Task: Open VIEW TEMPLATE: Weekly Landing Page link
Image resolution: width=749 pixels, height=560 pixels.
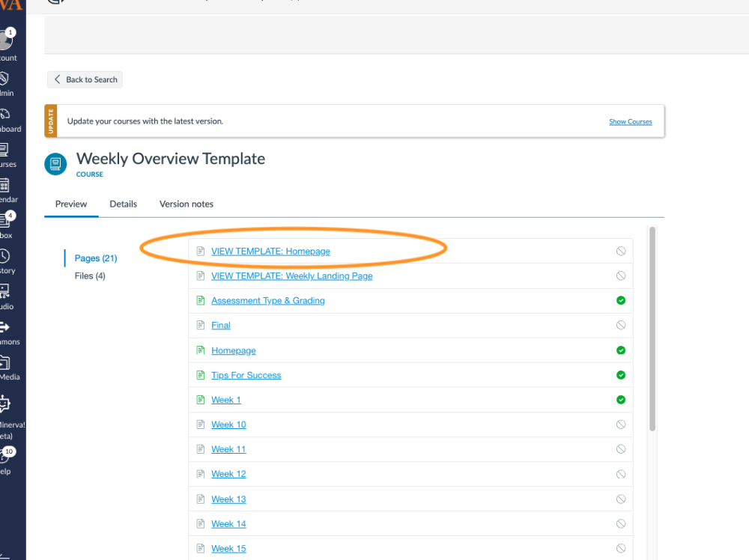Action: (292, 276)
